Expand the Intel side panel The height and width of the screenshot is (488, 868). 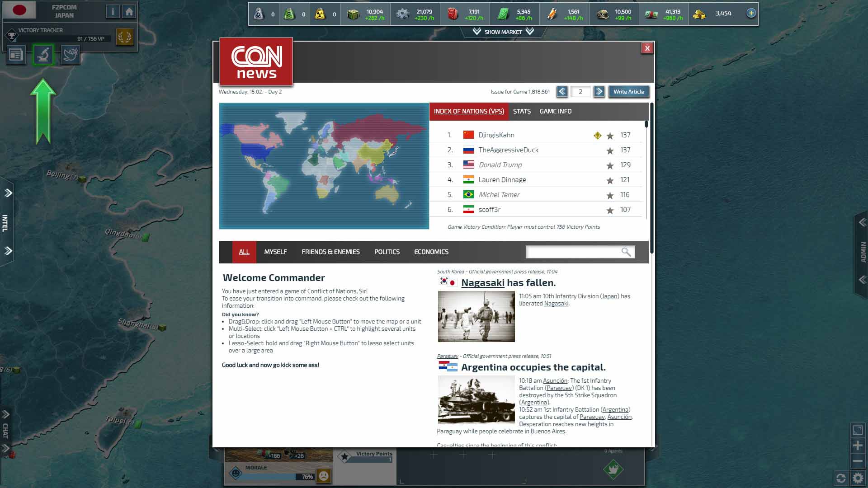tap(6, 222)
